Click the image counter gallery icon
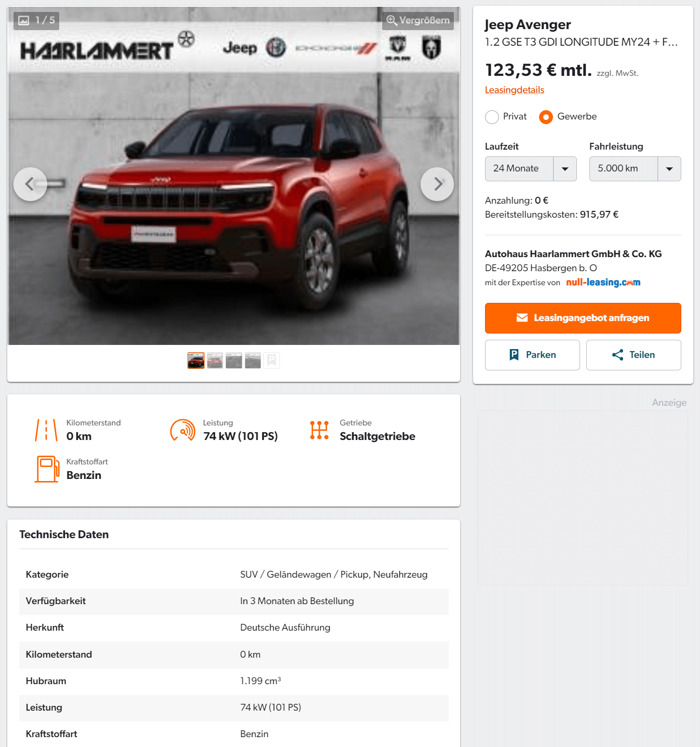Image resolution: width=700 pixels, height=747 pixels. pyautogui.click(x=24, y=20)
